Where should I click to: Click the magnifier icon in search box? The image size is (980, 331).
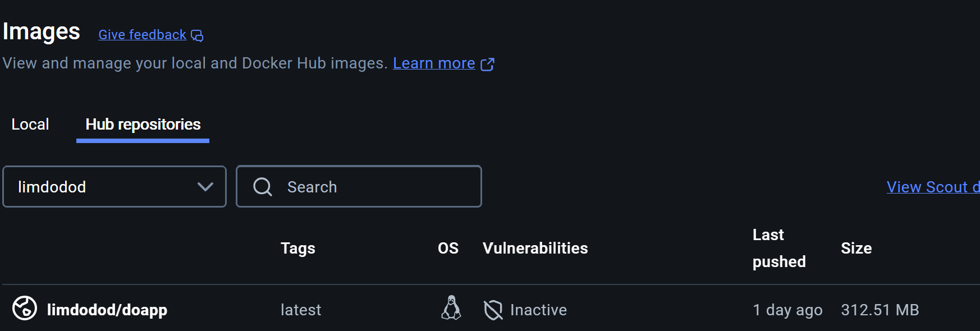pyautogui.click(x=262, y=187)
